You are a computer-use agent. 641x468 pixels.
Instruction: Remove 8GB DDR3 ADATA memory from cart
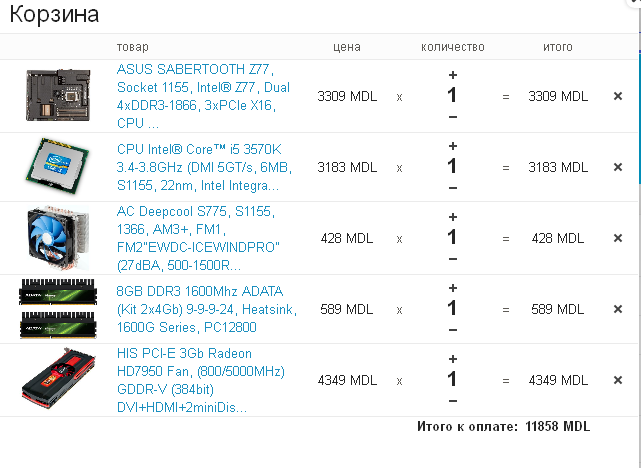618,309
